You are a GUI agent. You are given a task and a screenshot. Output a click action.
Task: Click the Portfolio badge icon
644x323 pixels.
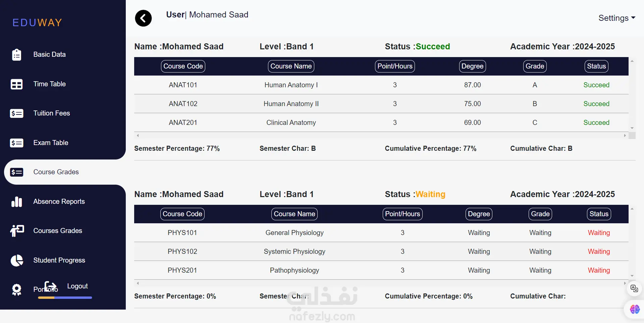16,289
